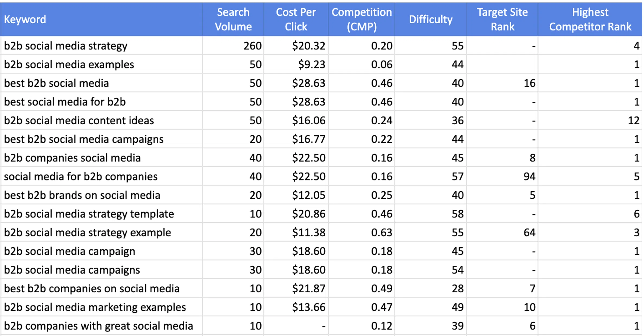Click the 'b2b social media strategy' keyword cell
Image resolution: width=644 pixels, height=336 pixels.
(101, 46)
